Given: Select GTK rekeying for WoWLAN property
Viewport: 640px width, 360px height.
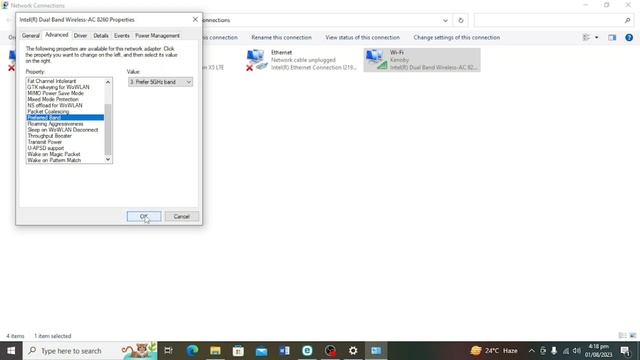Looking at the screenshot, I should [x=58, y=87].
